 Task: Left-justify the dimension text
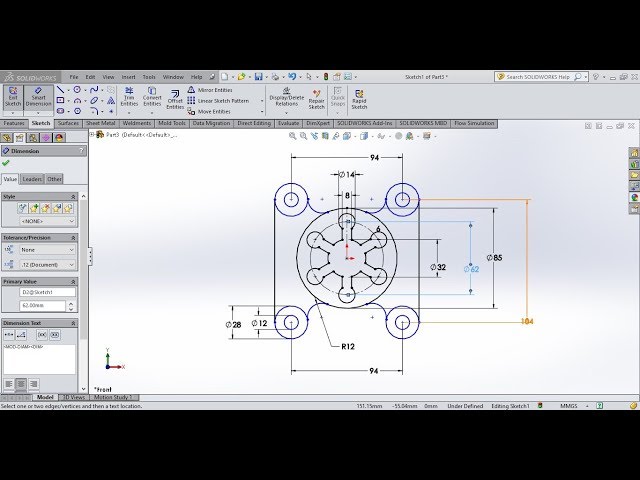pyautogui.click(x=9, y=384)
